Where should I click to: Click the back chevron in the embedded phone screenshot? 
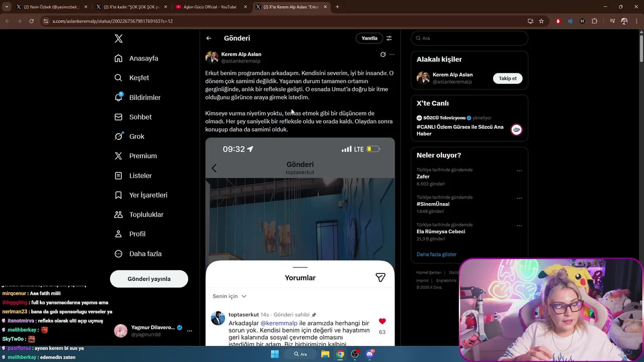214,168
